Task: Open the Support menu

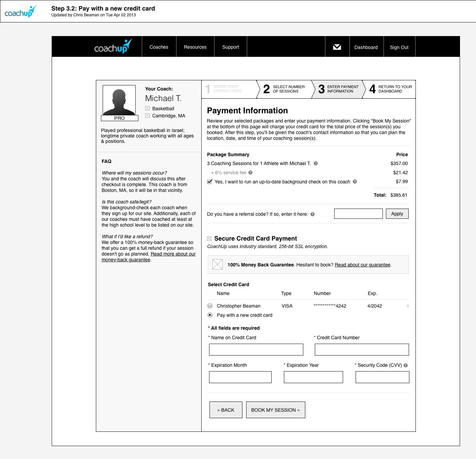Action: 231,47
